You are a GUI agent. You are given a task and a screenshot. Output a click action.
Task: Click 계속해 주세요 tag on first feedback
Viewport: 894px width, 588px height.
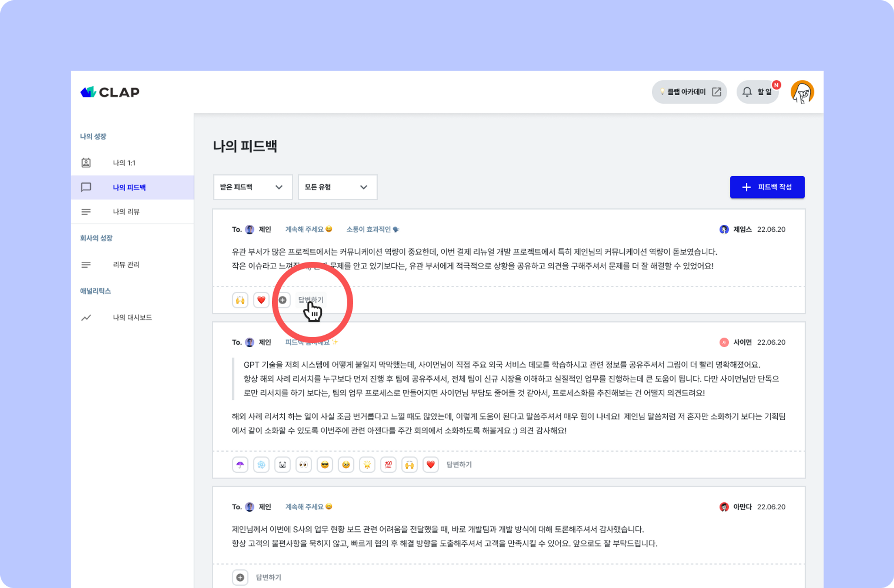[308, 229]
